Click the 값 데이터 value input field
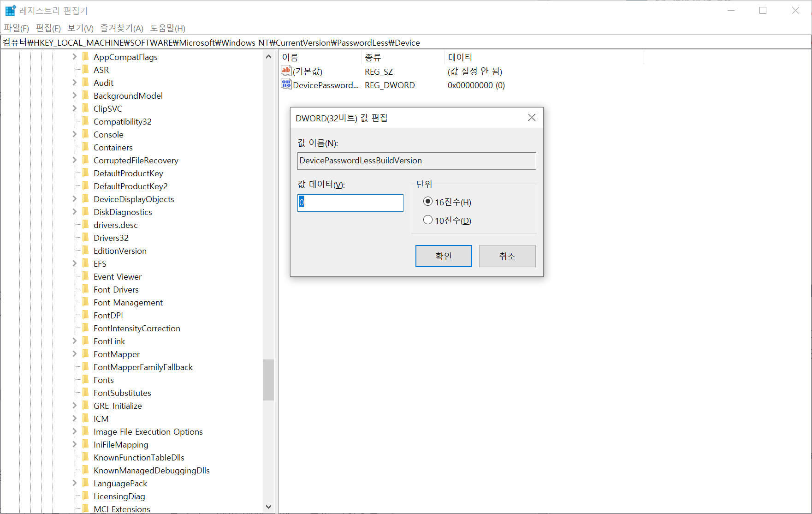The height and width of the screenshot is (514, 812). [350, 203]
